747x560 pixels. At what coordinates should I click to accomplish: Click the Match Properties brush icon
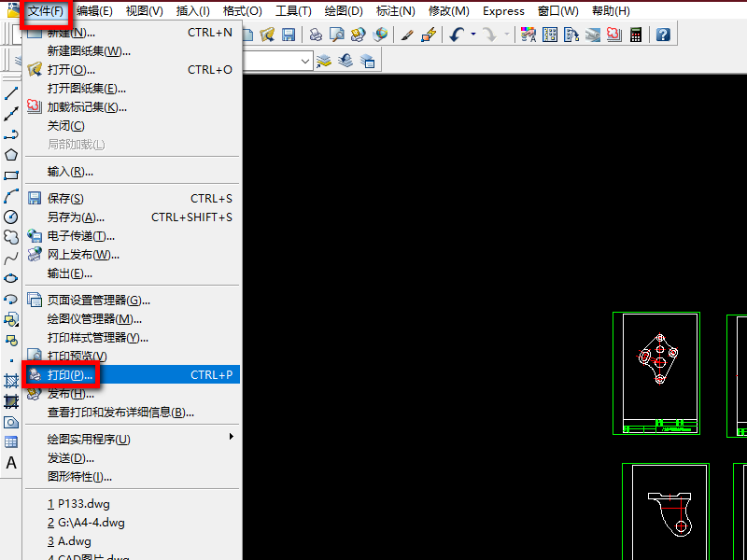point(407,35)
